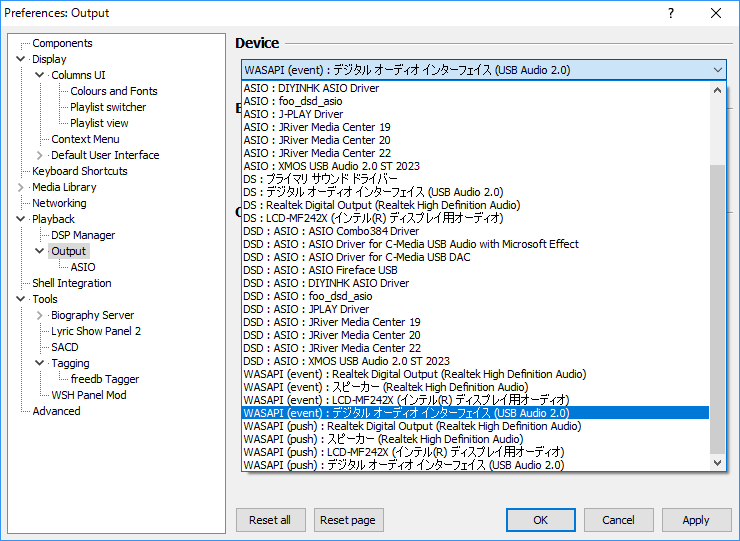This screenshot has width=740, height=541.
Task: Select WASAPI (push) : LCD-MF242X
Action: tap(475, 452)
